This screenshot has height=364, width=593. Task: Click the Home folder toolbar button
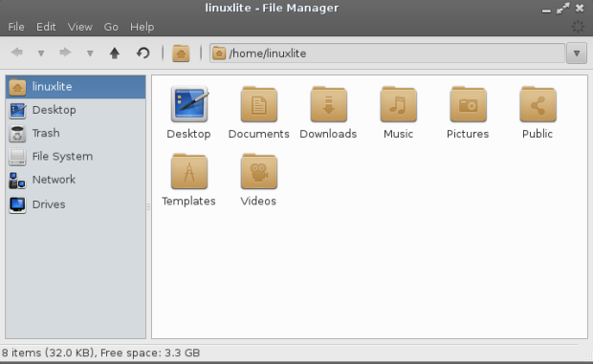(181, 54)
